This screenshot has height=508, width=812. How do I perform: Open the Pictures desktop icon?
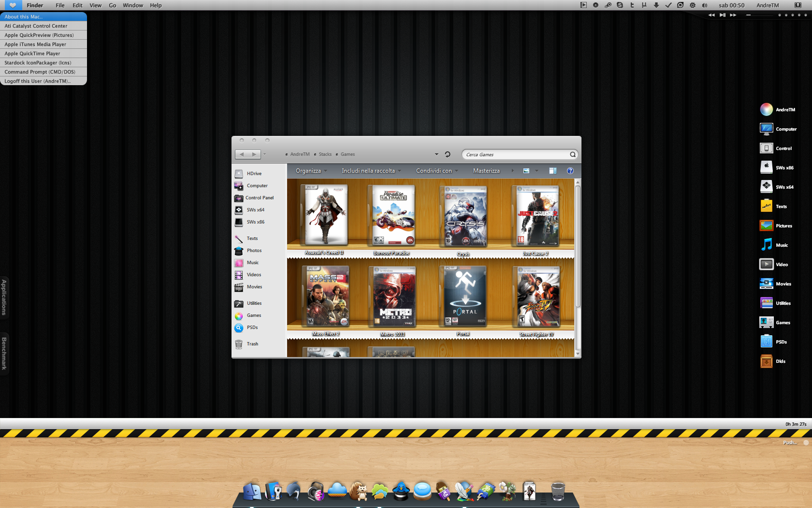pos(776,226)
